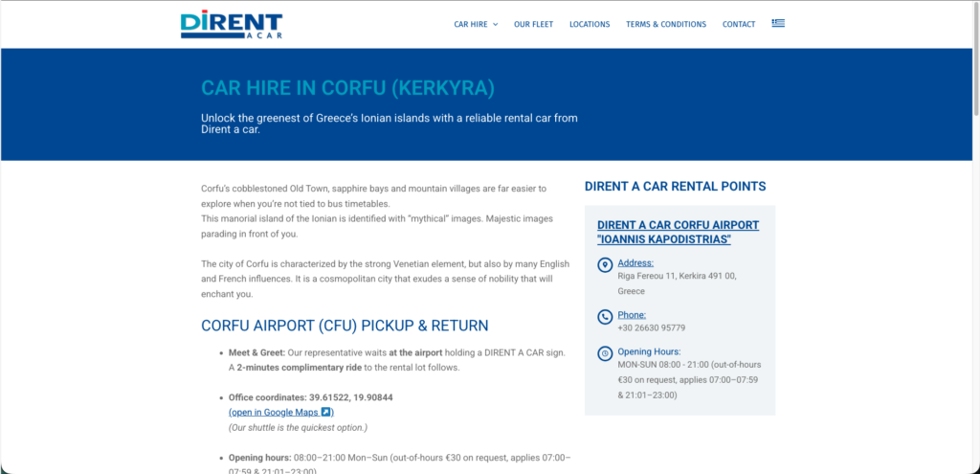Viewport: 980px width, 474px height.
Task: Click the page's vertical scrollbar thumb
Action: [975, 59]
